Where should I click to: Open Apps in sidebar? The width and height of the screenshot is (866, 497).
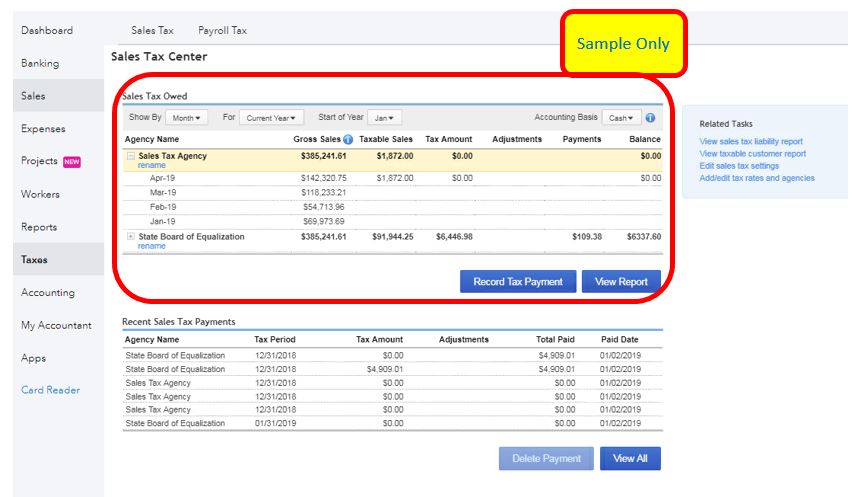tap(33, 358)
